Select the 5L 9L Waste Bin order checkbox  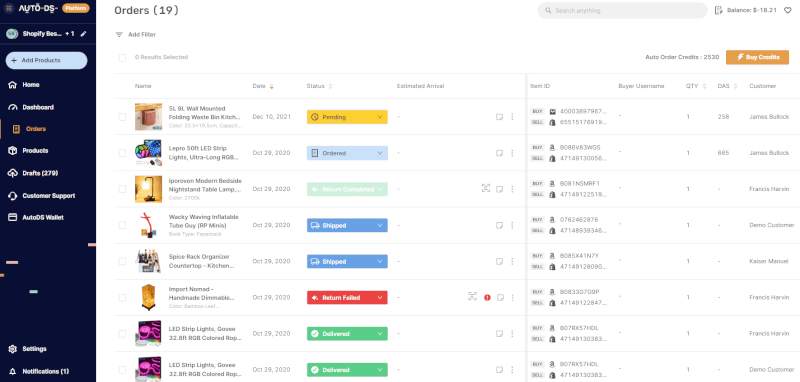pyautogui.click(x=122, y=117)
